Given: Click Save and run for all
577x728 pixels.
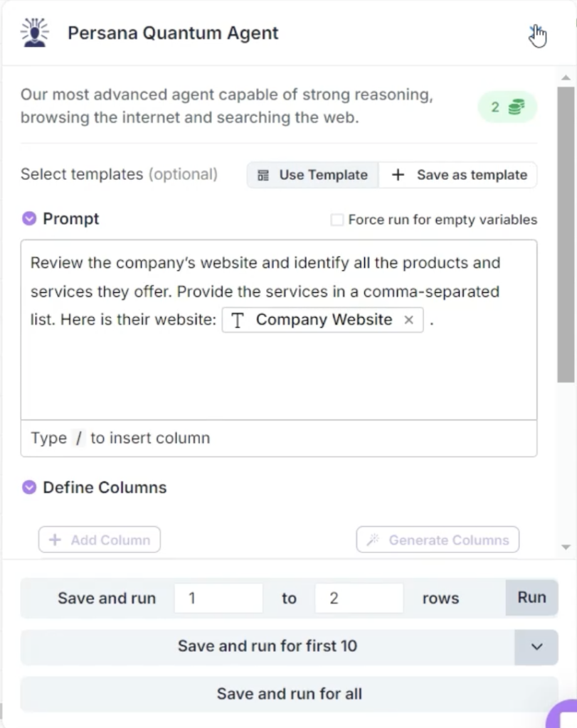Looking at the screenshot, I should pyautogui.click(x=289, y=694).
